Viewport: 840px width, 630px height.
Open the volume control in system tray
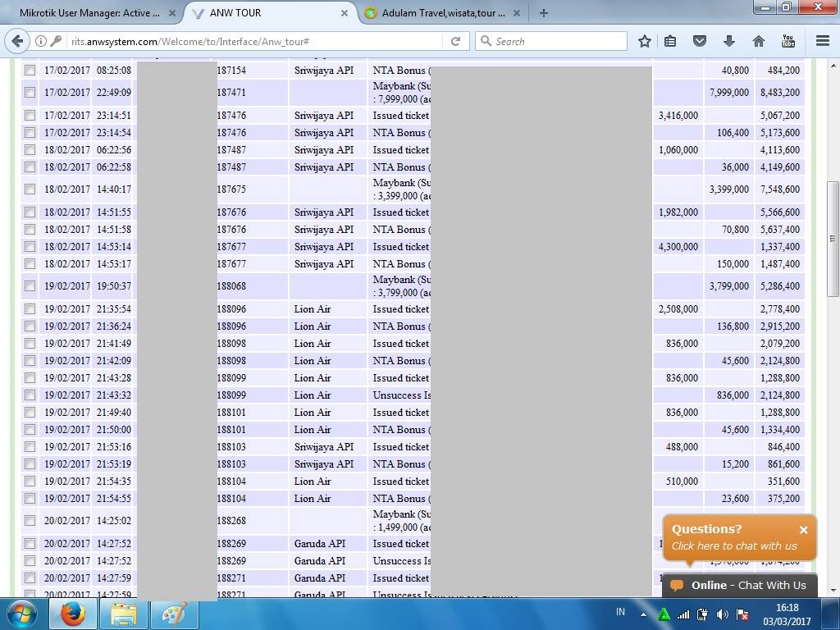tap(722, 614)
